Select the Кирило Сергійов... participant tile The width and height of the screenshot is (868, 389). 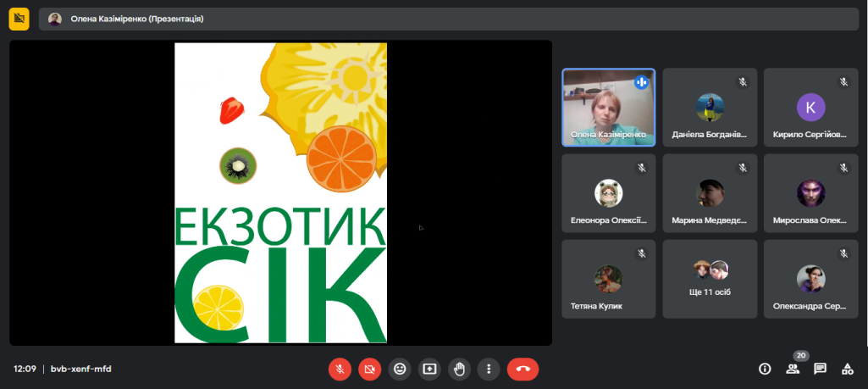[810, 107]
